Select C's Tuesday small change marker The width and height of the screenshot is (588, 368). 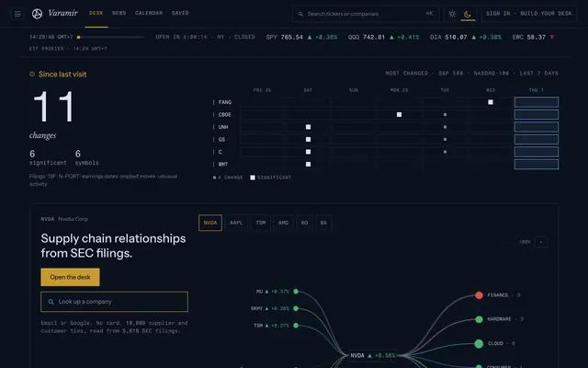pos(445,152)
